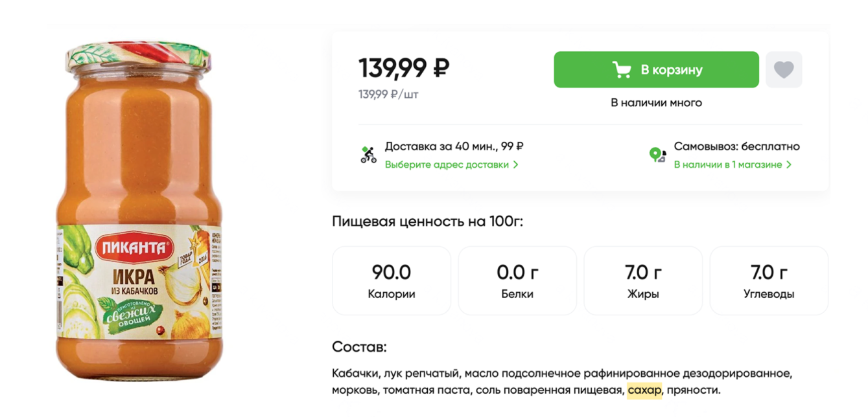
Task: Add the product to cart via В корзину
Action: [x=656, y=69]
